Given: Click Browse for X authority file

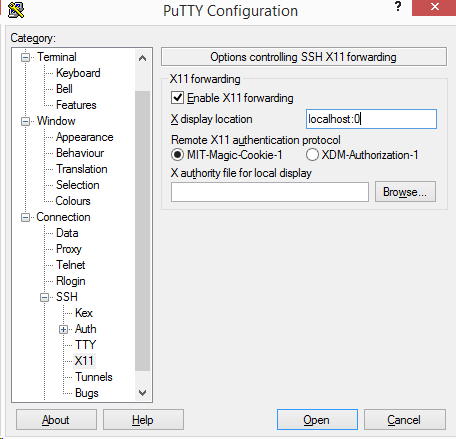Looking at the screenshot, I should [405, 192].
